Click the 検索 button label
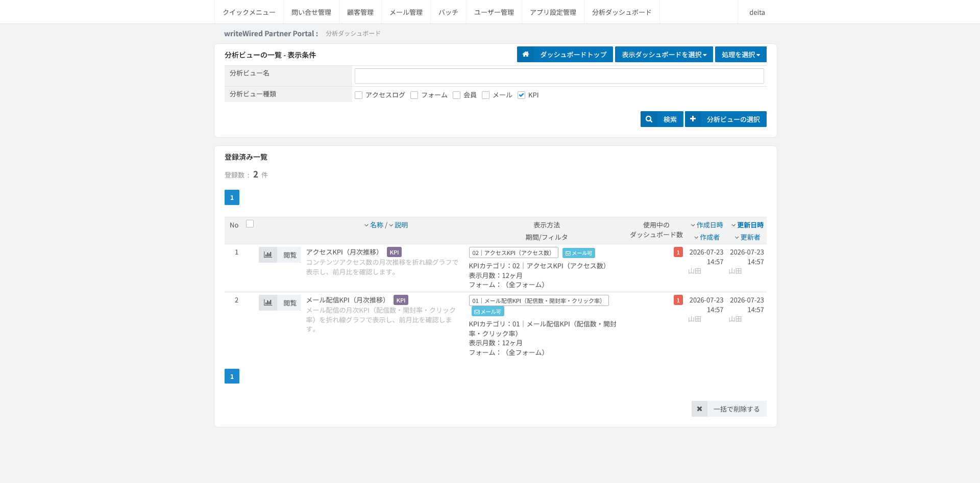The height and width of the screenshot is (483, 980). [x=670, y=119]
